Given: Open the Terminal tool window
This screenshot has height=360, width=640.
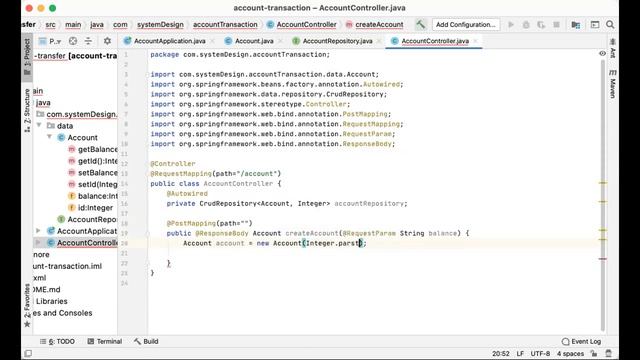Looking at the screenshot, I should (104, 342).
